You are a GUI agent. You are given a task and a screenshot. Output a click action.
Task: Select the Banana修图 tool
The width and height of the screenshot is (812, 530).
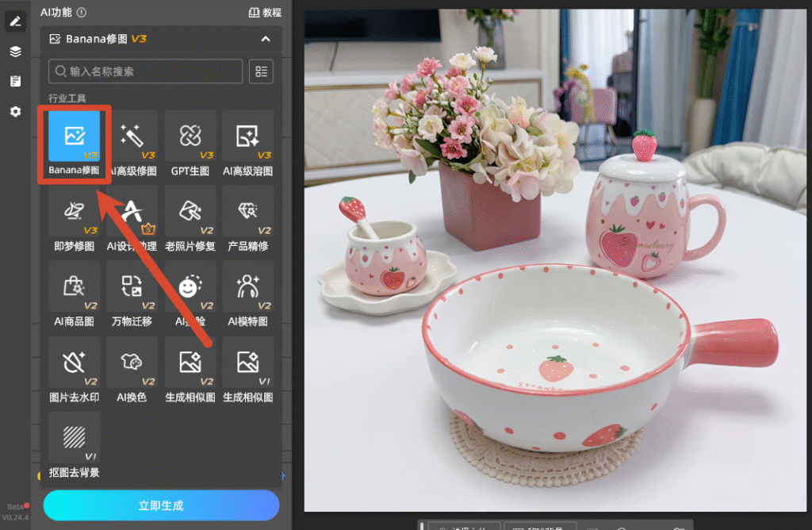pyautogui.click(x=74, y=144)
